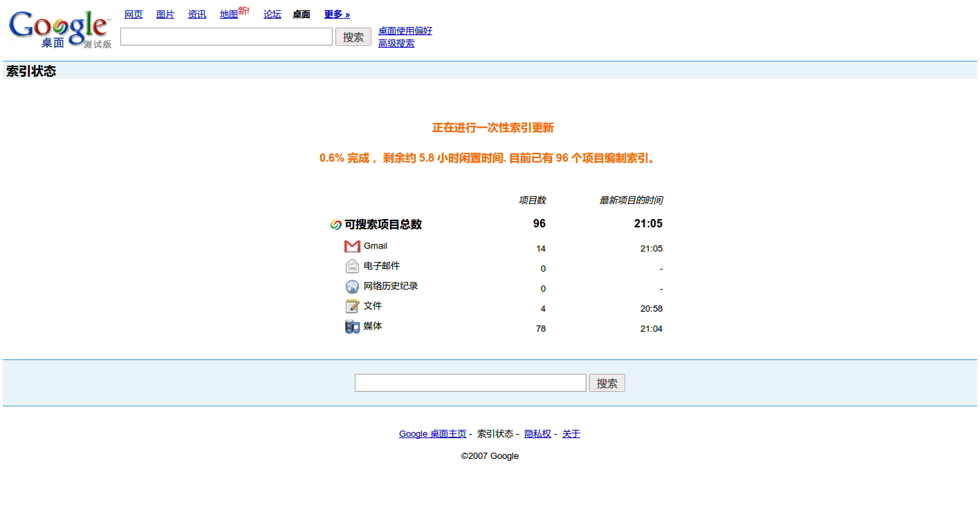980x528 pixels.
Task: Click the 媒体 row label
Action: click(x=373, y=326)
